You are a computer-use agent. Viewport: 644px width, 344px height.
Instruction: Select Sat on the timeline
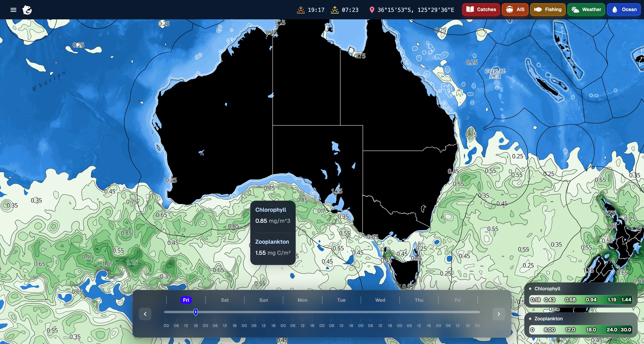coord(225,300)
